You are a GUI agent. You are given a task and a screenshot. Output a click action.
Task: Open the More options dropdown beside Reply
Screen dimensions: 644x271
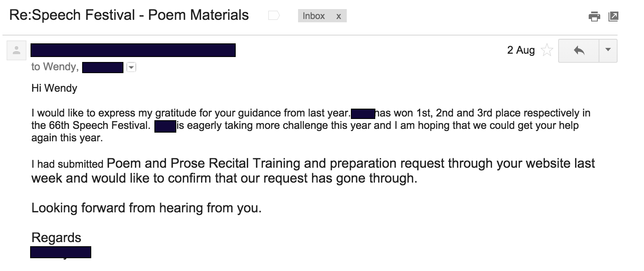click(608, 50)
